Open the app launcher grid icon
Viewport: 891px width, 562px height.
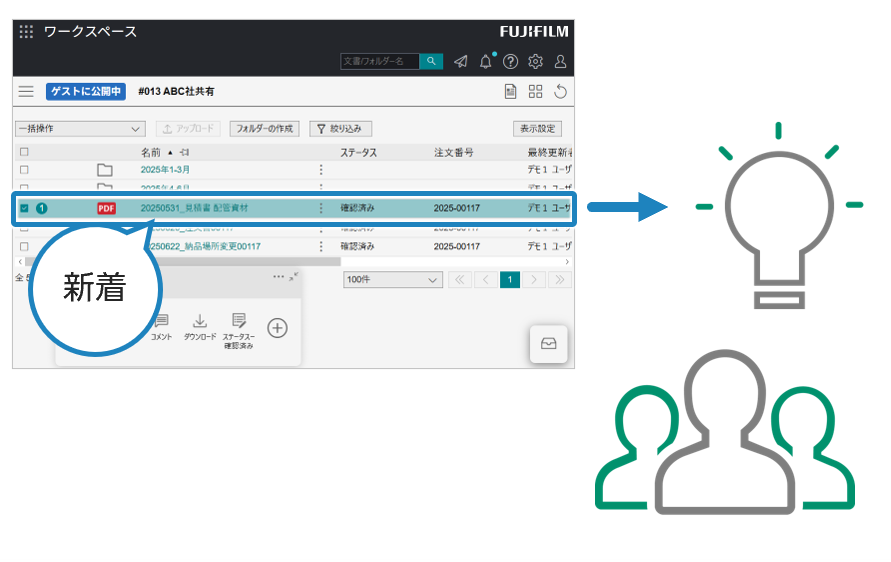(x=27, y=32)
